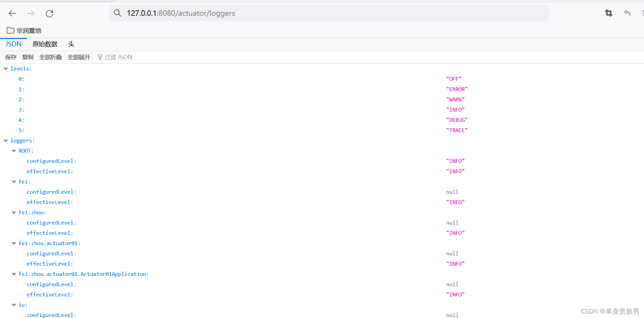Click the fei.zhou.actuator01 key label
The width and height of the screenshot is (644, 318).
click(x=49, y=243)
